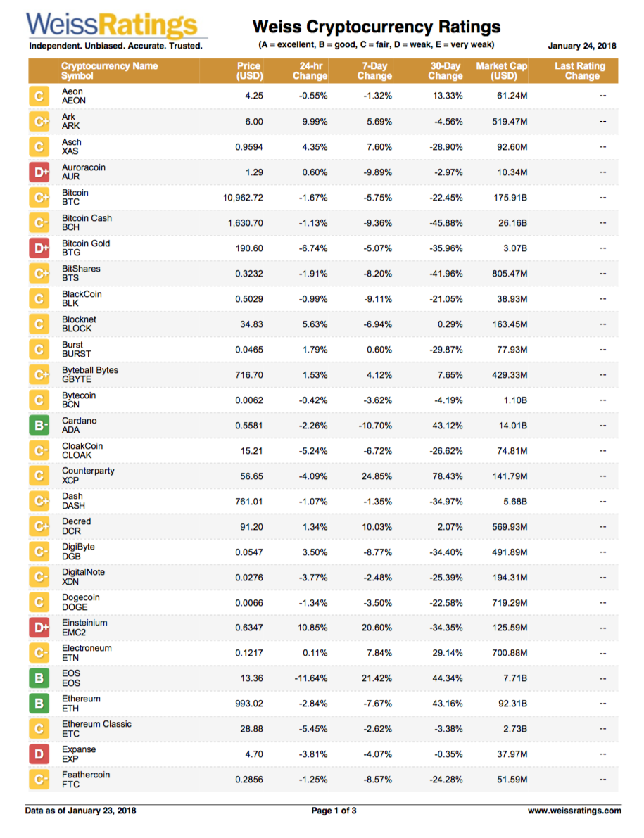Click the Page 1 of 3 footer indicator
This screenshot has width=644, height=838.
coord(334,811)
